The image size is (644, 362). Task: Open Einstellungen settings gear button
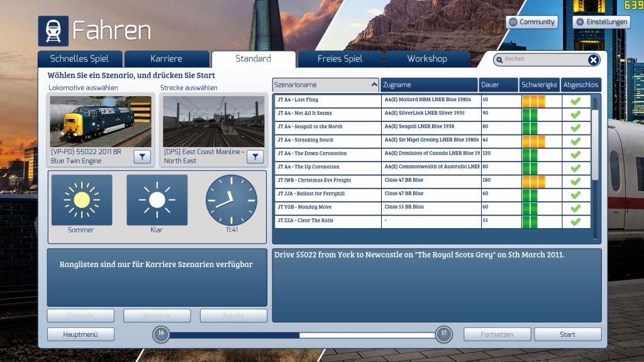pos(601,22)
